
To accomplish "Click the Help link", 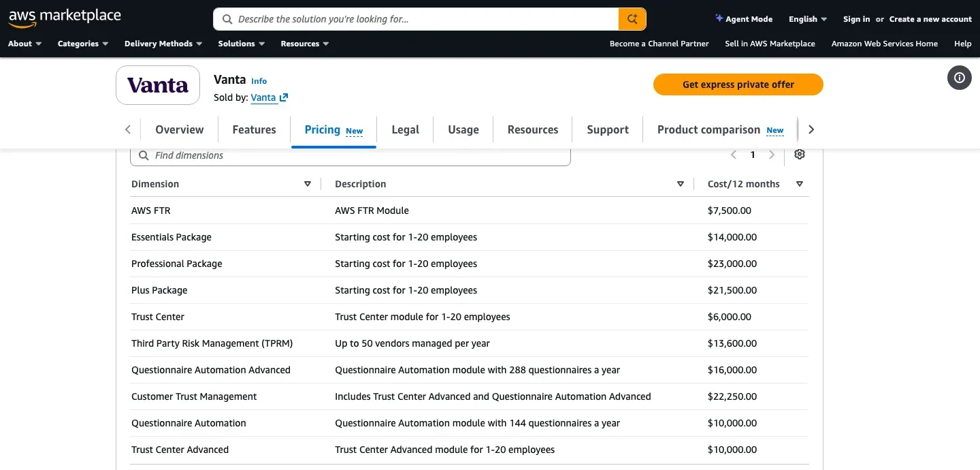I will point(962,44).
